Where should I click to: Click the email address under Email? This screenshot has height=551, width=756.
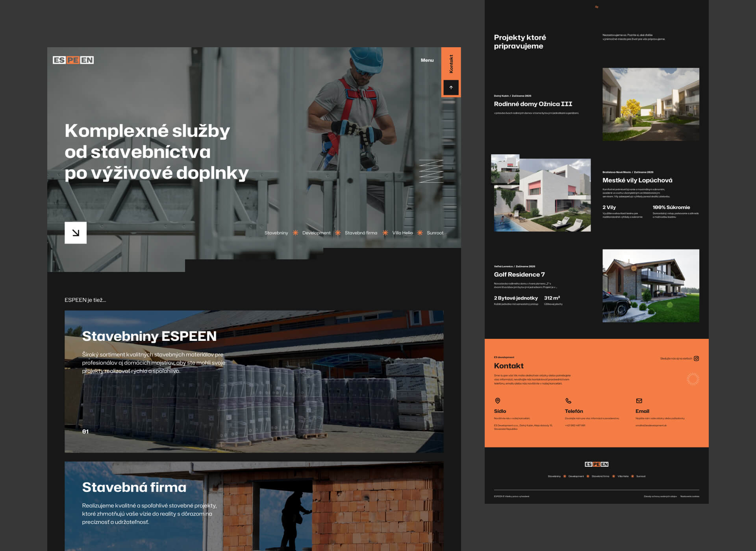pyautogui.click(x=651, y=425)
